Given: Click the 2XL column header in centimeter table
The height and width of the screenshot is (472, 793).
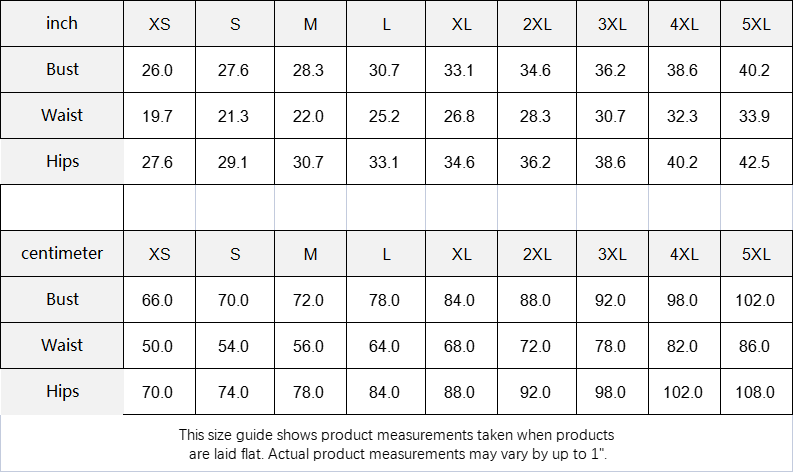Looking at the screenshot, I should (x=537, y=254).
